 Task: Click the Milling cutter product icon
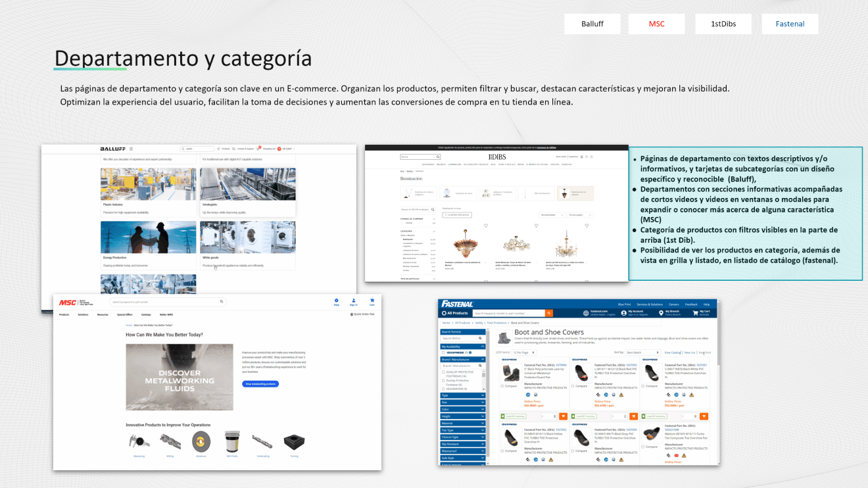[170, 441]
